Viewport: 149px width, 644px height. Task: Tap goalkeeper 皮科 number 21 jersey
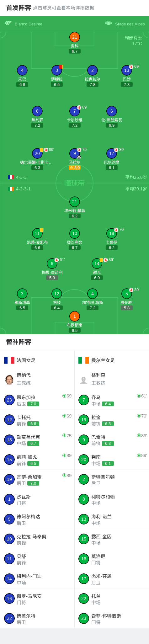point(75,37)
